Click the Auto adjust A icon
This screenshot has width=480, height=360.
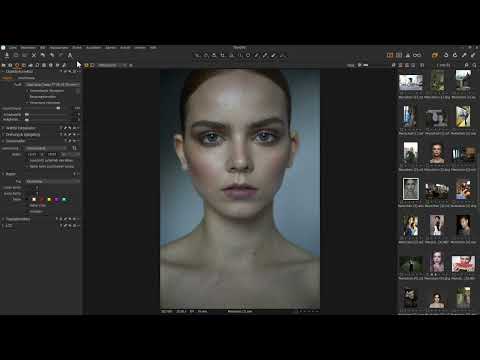(70, 55)
